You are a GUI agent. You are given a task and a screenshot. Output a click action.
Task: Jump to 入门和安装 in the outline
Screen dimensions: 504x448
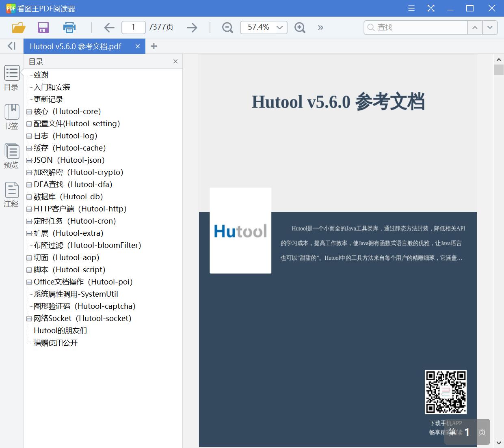pos(52,87)
